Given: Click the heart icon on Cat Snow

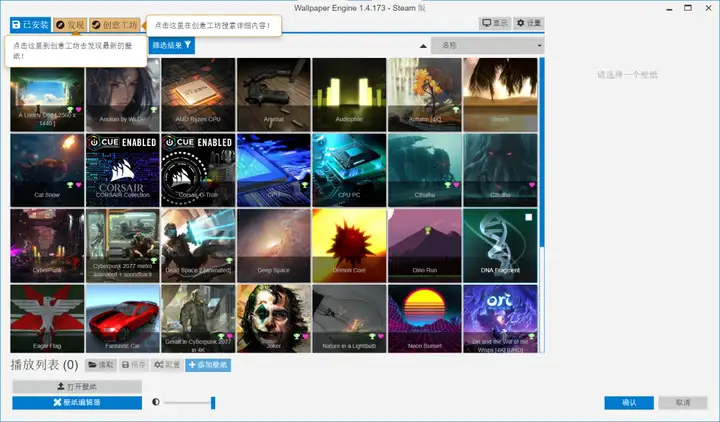Looking at the screenshot, I should [x=79, y=185].
